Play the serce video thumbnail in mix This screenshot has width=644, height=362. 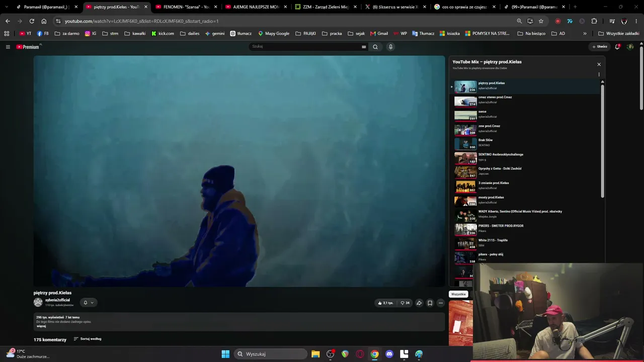pyautogui.click(x=465, y=116)
